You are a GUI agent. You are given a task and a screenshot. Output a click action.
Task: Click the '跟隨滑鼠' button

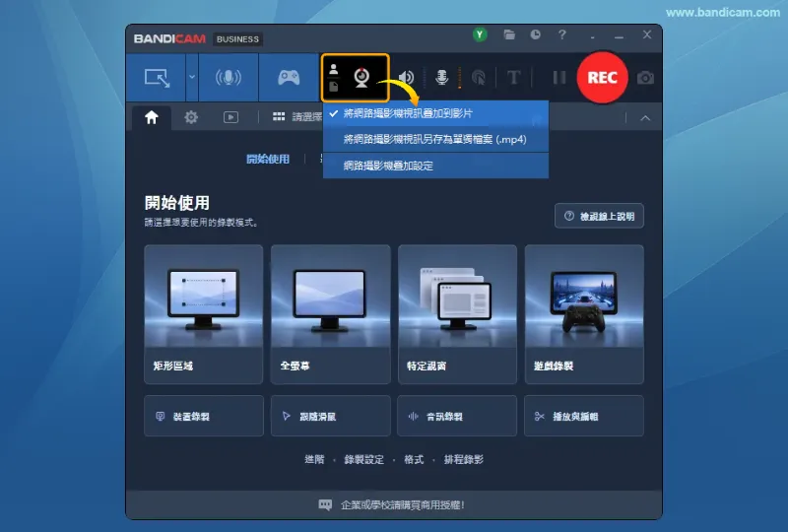[331, 416]
